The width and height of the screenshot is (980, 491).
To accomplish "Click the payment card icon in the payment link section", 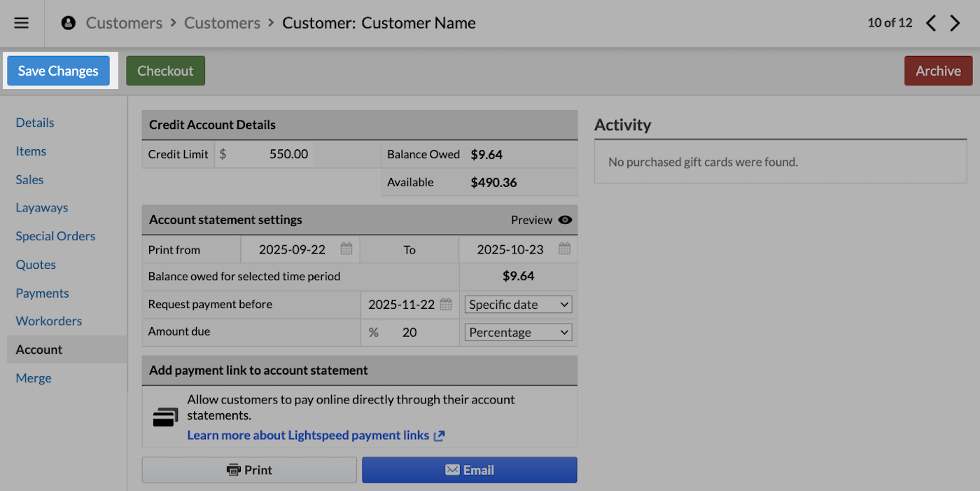I will (164, 415).
